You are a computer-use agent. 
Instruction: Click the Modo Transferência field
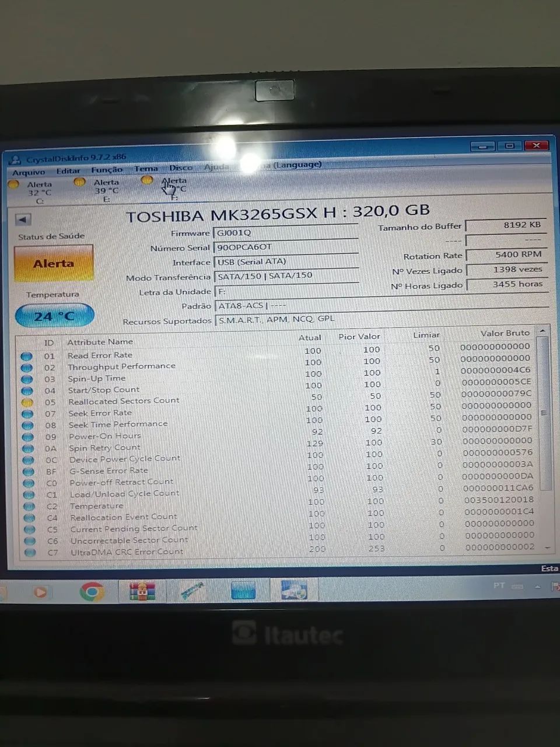click(286, 275)
